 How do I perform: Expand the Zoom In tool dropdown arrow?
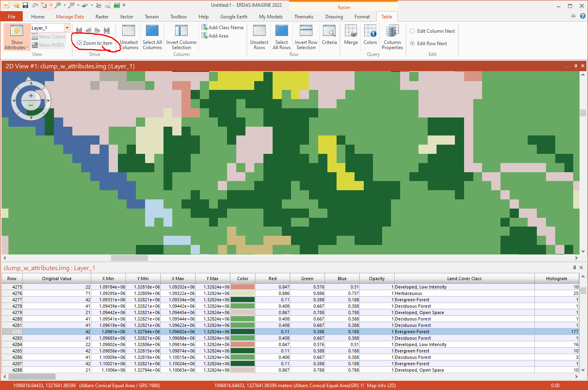tap(64, 5)
